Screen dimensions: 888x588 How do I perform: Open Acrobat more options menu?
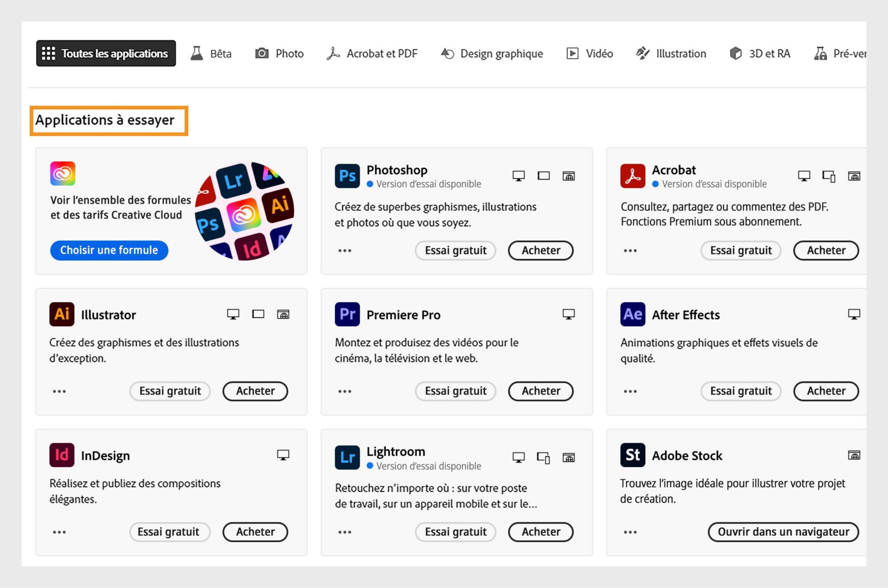[630, 251]
